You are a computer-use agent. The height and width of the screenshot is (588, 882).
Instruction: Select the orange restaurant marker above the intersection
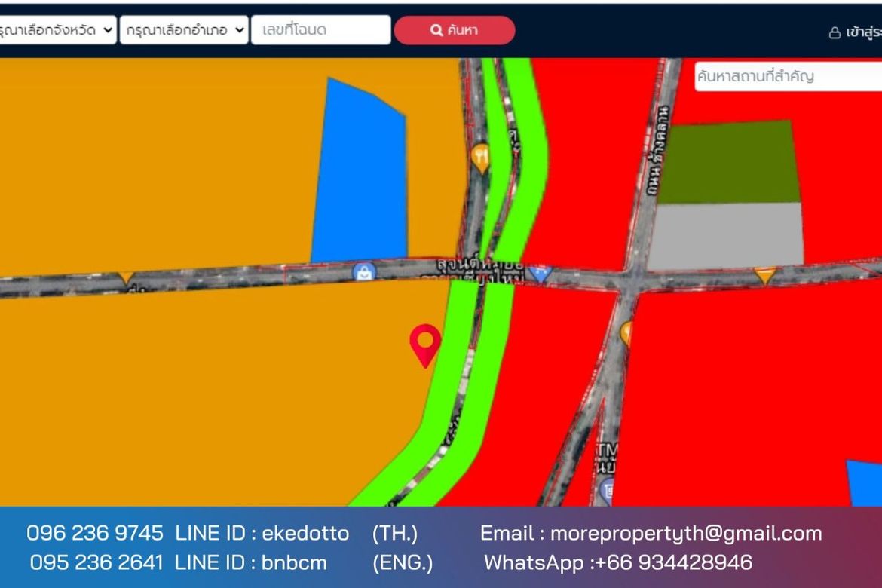click(x=480, y=157)
